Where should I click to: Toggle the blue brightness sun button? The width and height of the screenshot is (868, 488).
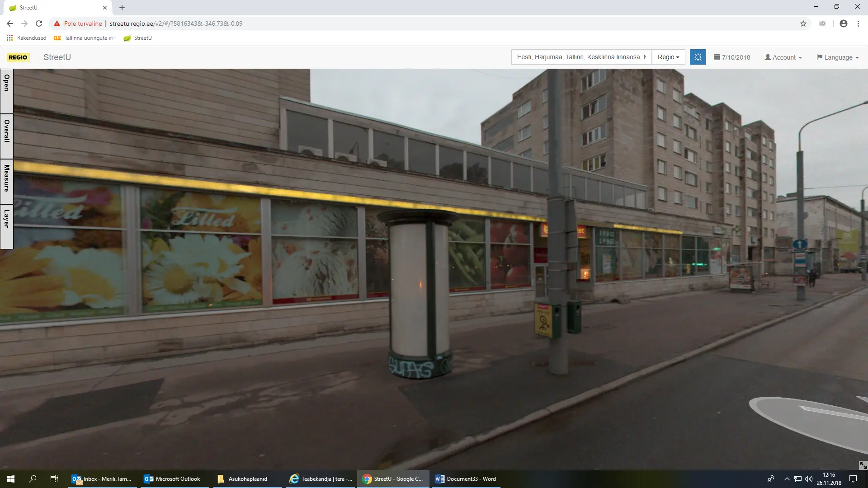tap(698, 57)
